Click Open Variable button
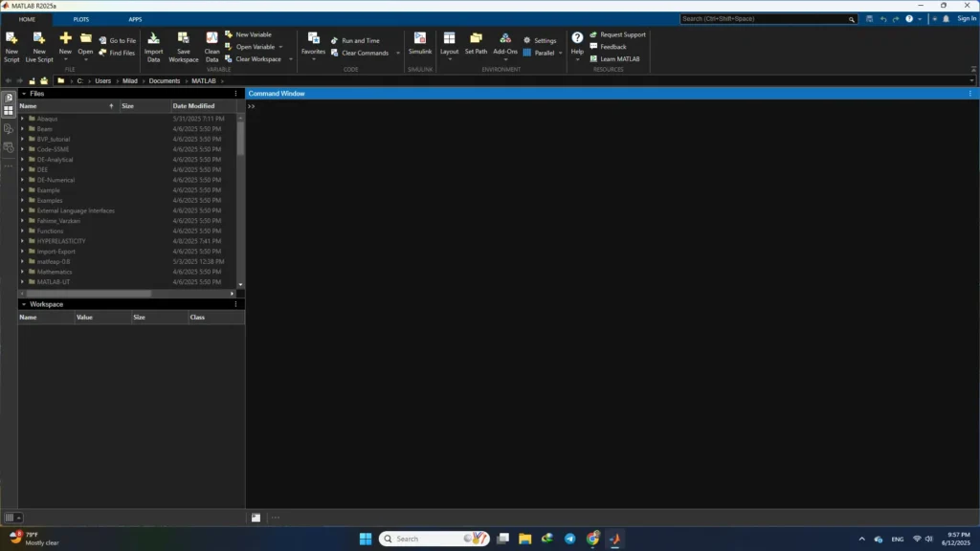 (250, 47)
